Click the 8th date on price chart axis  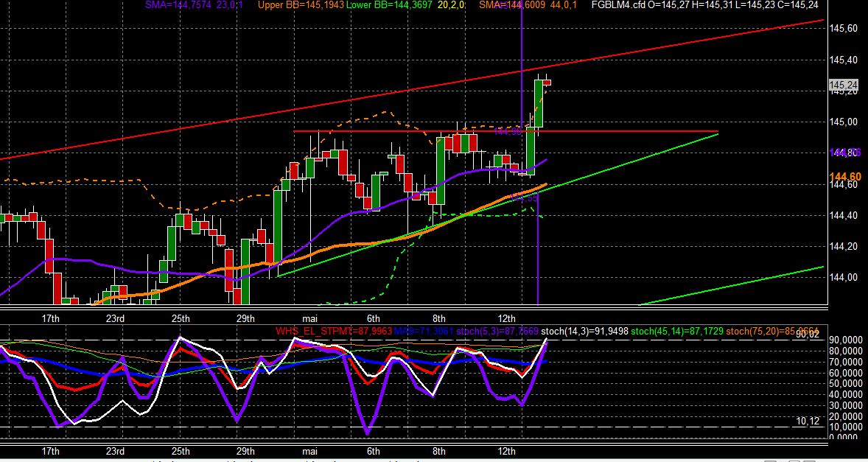click(x=439, y=318)
